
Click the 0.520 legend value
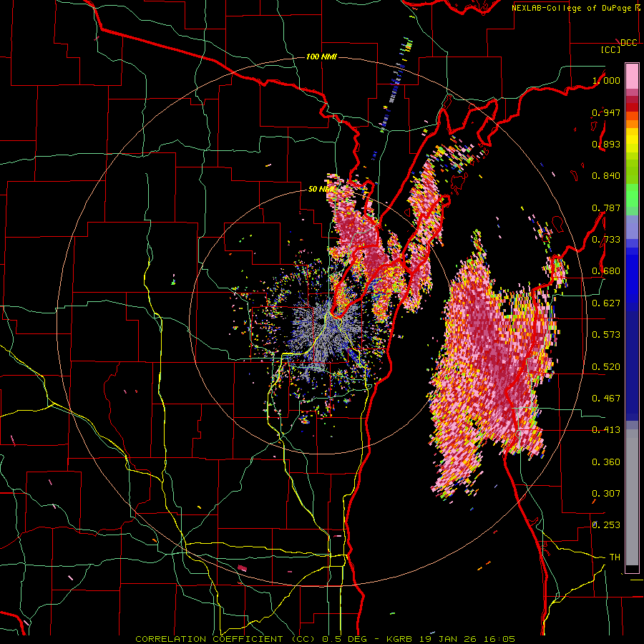(606, 367)
